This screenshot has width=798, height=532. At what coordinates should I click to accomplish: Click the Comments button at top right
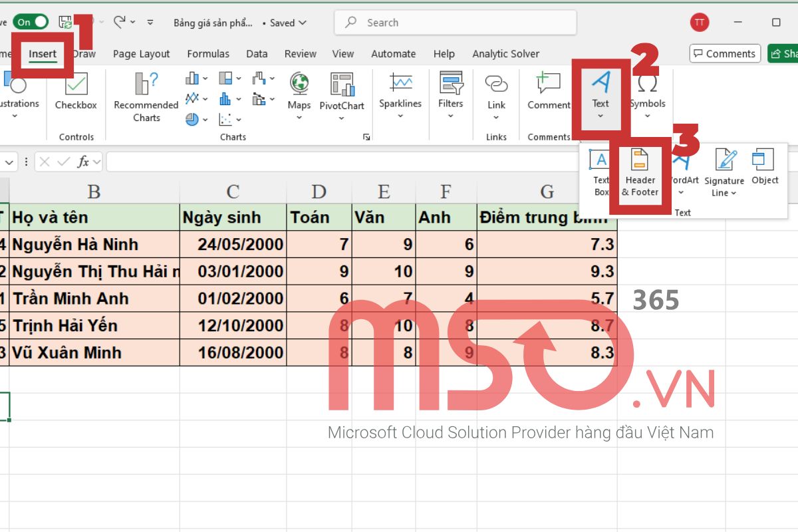pos(724,54)
